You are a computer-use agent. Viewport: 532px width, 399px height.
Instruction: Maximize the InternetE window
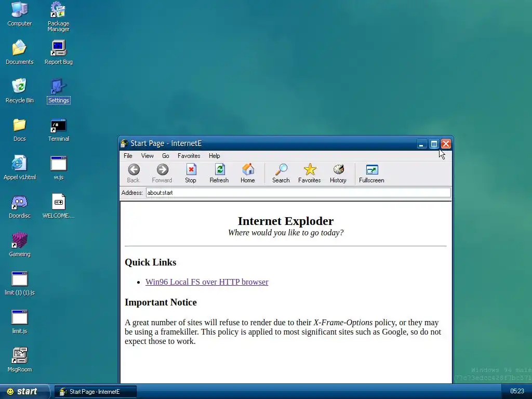[434, 144]
